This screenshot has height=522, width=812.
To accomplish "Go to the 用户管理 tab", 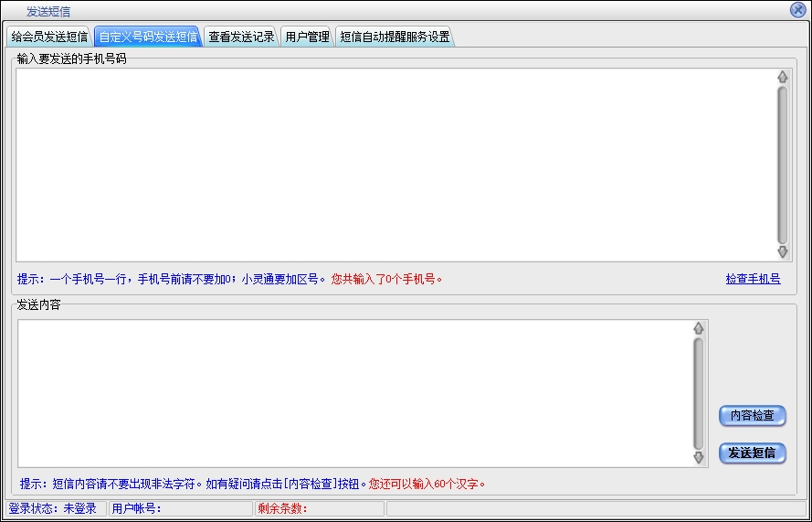I will coord(307,37).
